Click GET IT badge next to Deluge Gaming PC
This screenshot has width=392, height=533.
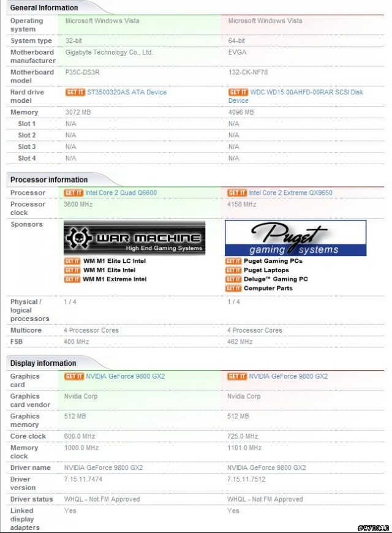tap(233, 279)
